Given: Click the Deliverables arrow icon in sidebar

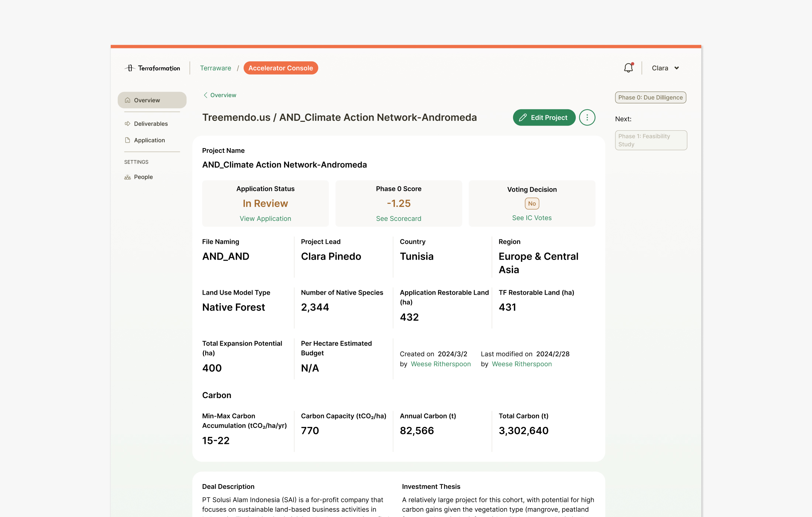Looking at the screenshot, I should [128, 124].
